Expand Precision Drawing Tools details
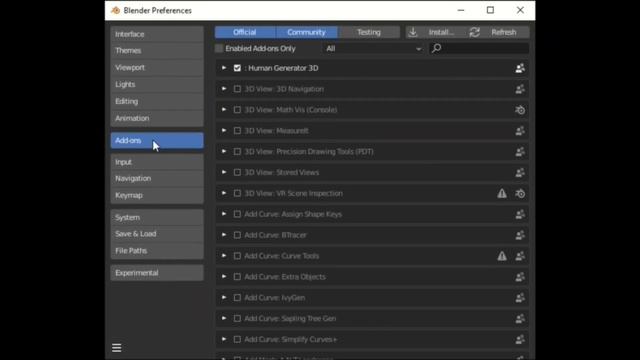Image resolution: width=640 pixels, height=360 pixels. click(x=224, y=151)
